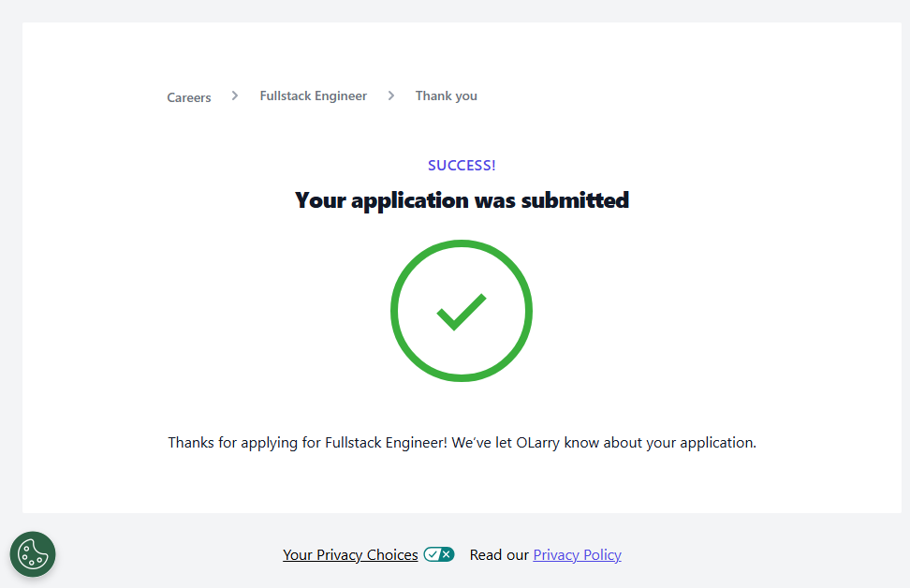
Task: Click the x half of privacy icon
Action: coord(447,554)
